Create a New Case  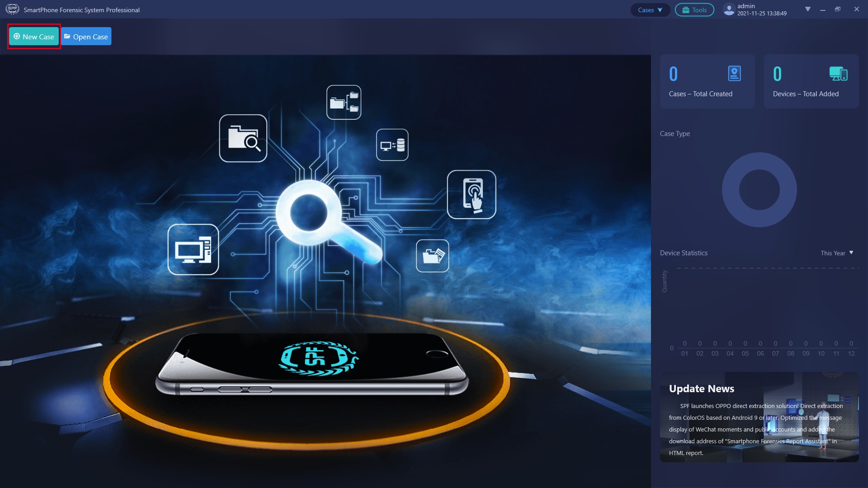[34, 37]
